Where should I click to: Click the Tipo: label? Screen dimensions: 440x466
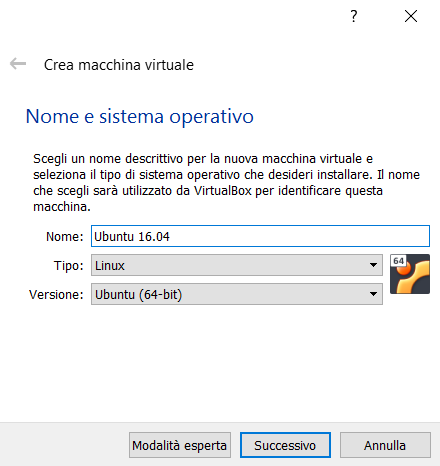(69, 266)
